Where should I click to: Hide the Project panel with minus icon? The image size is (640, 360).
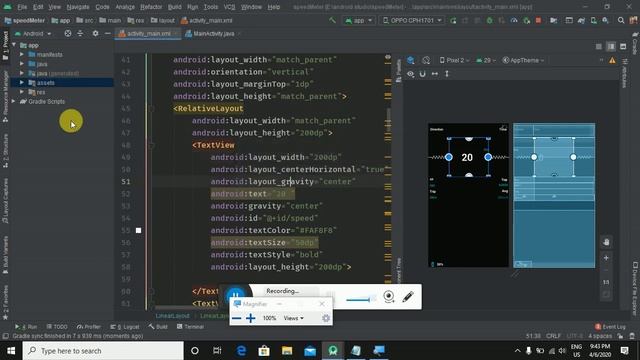tap(107, 33)
